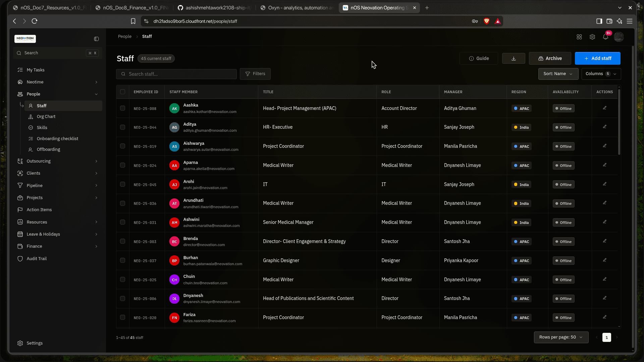This screenshot has height=362, width=644.
Task: Open the Guide button
Action: [x=479, y=58]
